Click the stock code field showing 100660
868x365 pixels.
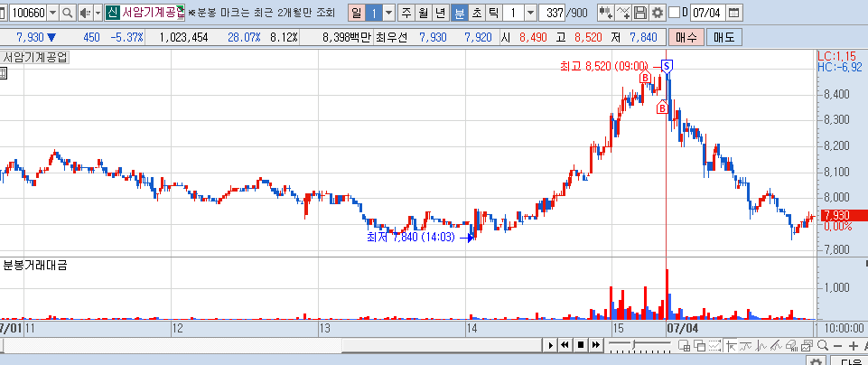coord(28,12)
